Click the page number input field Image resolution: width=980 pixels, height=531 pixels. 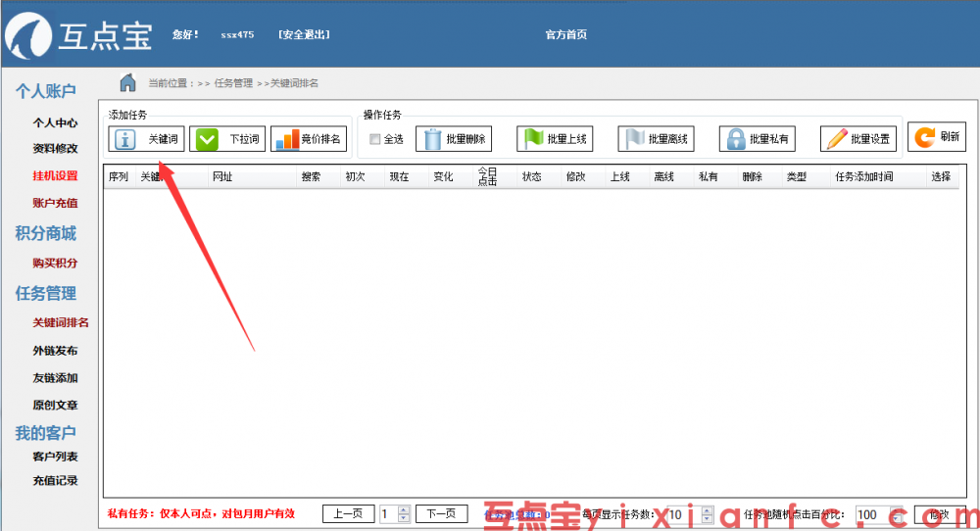(389, 514)
